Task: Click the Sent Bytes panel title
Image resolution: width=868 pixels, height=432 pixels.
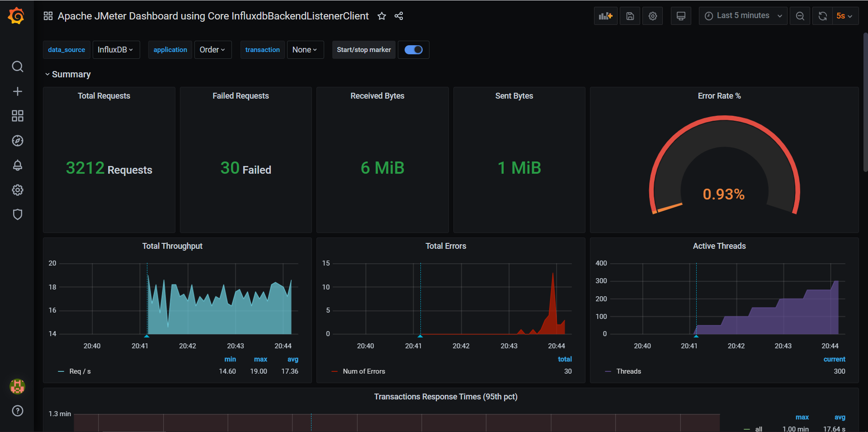Action: click(x=514, y=96)
